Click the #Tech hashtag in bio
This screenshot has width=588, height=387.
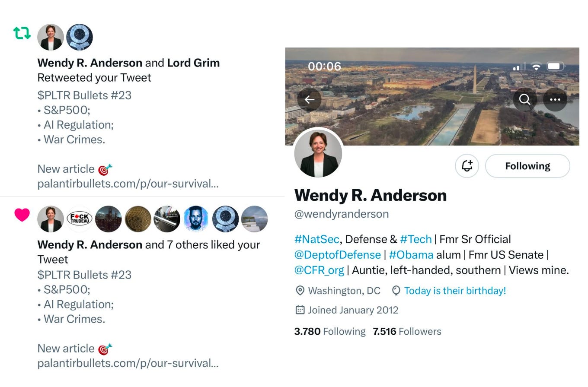(x=416, y=239)
